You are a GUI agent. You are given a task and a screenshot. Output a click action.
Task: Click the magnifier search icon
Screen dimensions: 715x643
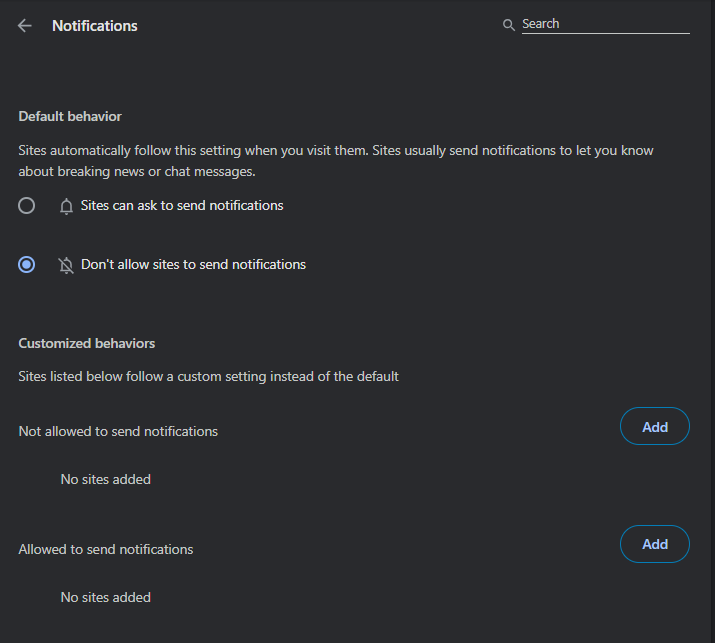point(508,24)
